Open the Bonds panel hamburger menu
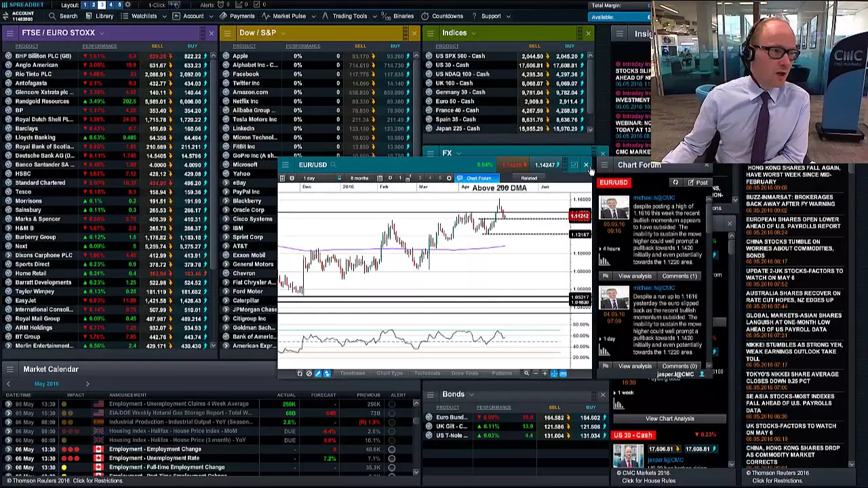The width and height of the screenshot is (868, 488). (429, 394)
